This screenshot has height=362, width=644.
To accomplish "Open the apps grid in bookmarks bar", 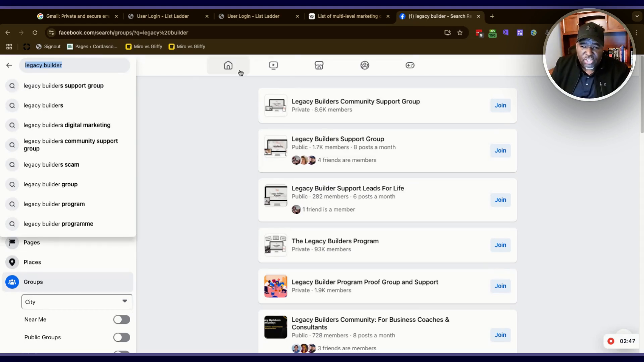I will (x=9, y=47).
